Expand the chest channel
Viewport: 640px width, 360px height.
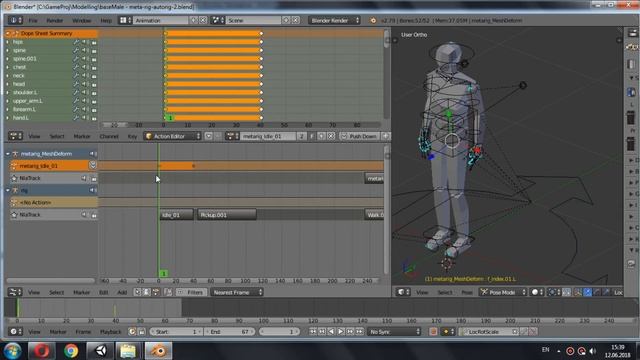click(x=8, y=67)
